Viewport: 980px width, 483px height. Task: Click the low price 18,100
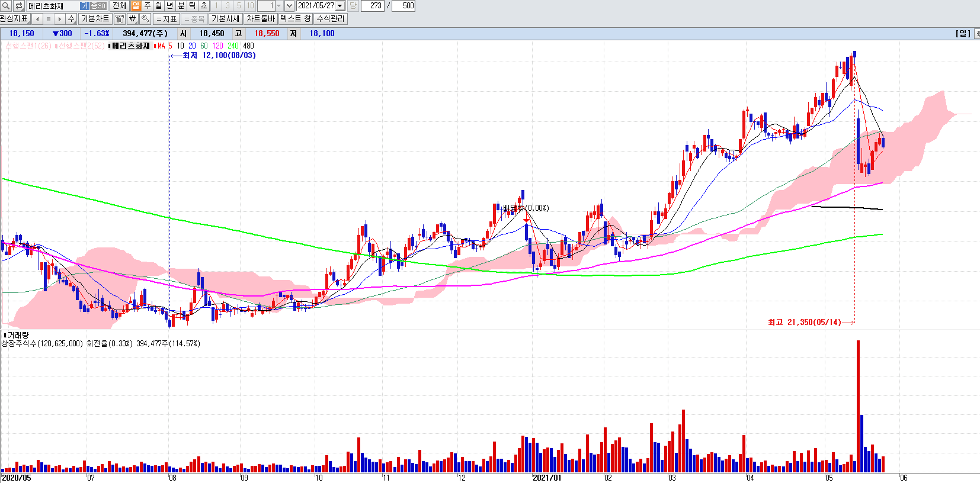(x=322, y=34)
